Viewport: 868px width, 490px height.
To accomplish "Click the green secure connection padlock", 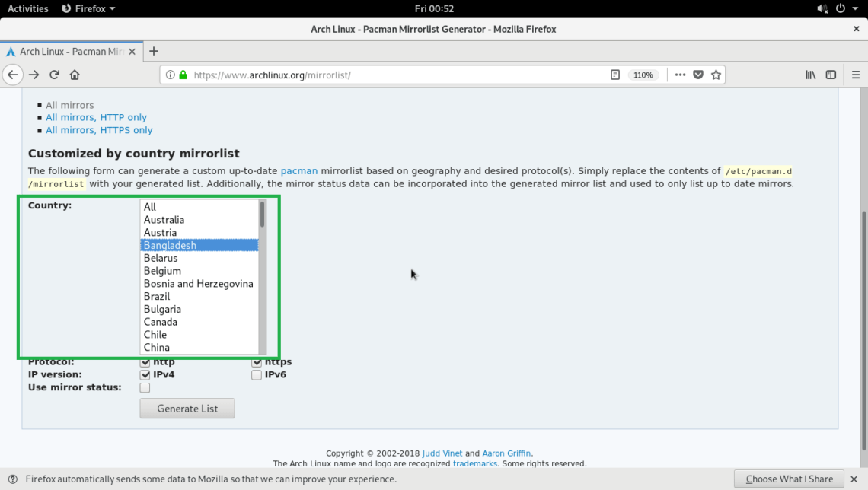I will (183, 75).
